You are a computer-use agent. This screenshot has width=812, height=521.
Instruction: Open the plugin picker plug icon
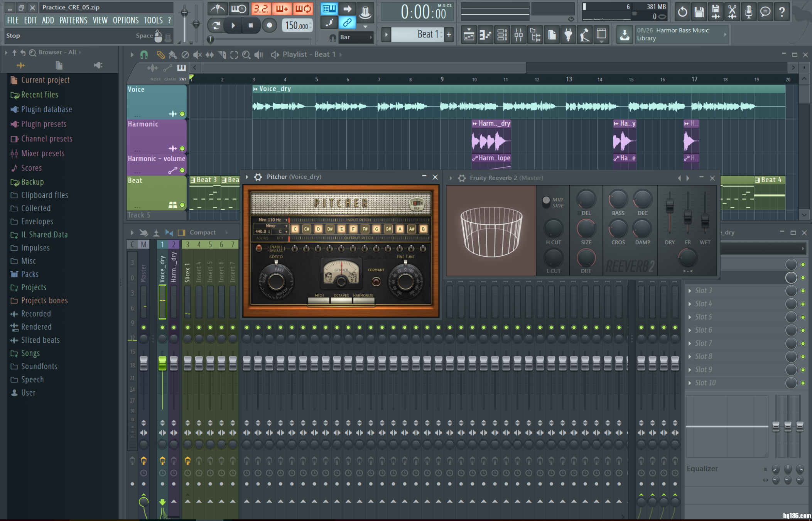tap(568, 35)
